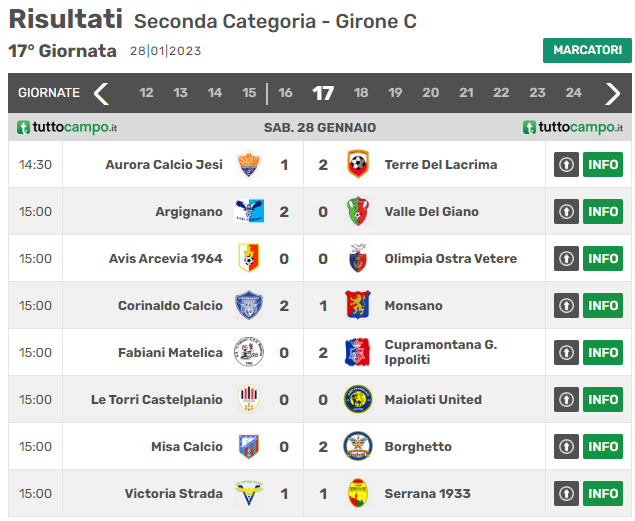The image size is (635, 521).
Task: Click the Borghetto team badge
Action: click(358, 446)
